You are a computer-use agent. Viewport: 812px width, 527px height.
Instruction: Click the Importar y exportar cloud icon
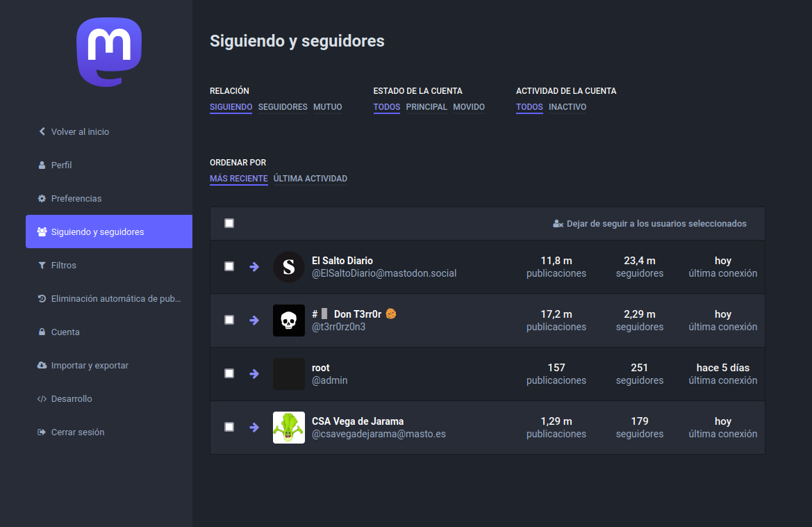point(42,365)
